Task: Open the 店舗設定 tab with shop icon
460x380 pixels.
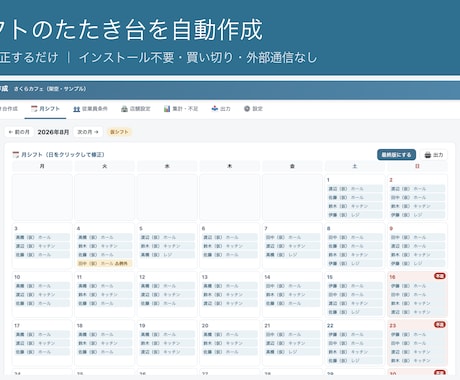Action: click(136, 109)
